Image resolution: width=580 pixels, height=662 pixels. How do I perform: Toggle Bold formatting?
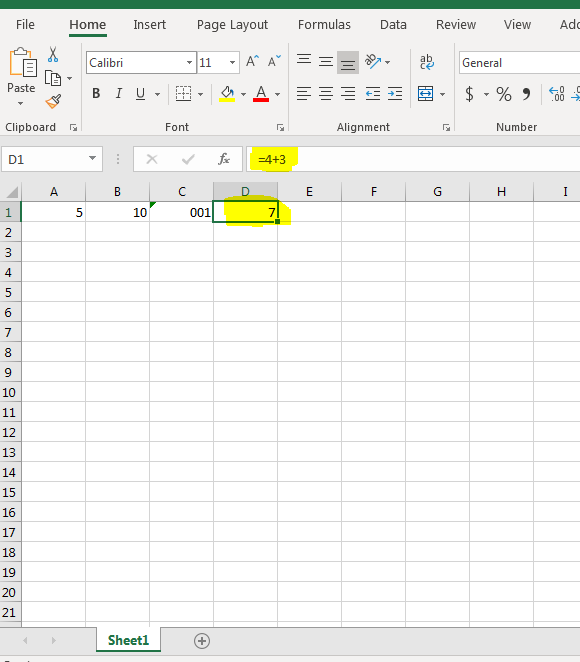96,93
